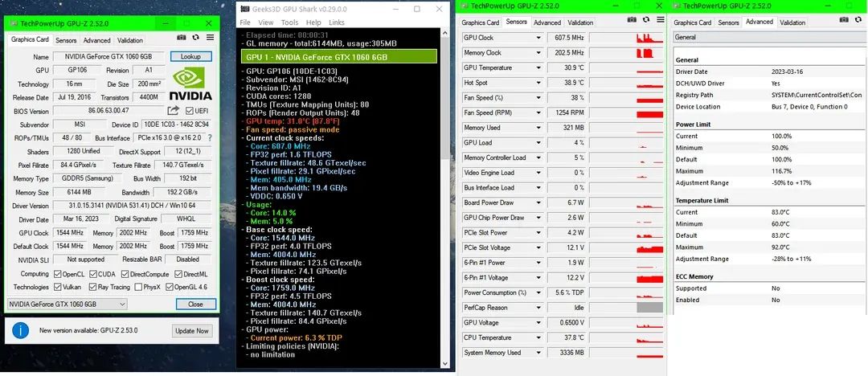Open the Help menu in GPU Shark

(313, 22)
